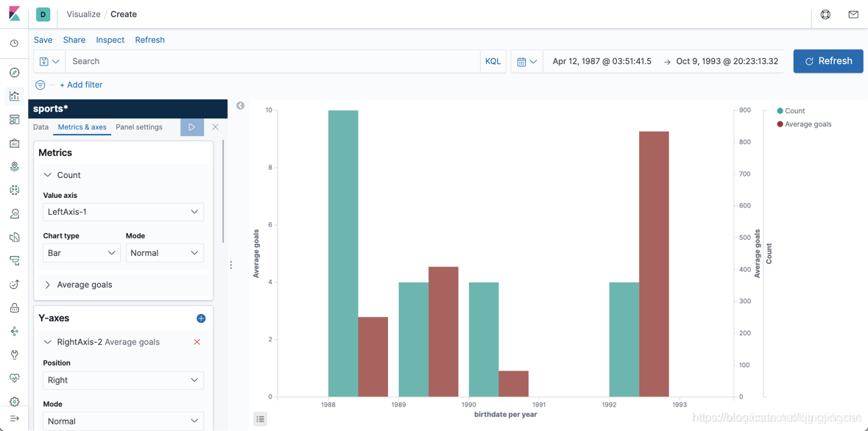
Task: Click the Kibana logo
Action: click(x=15, y=14)
